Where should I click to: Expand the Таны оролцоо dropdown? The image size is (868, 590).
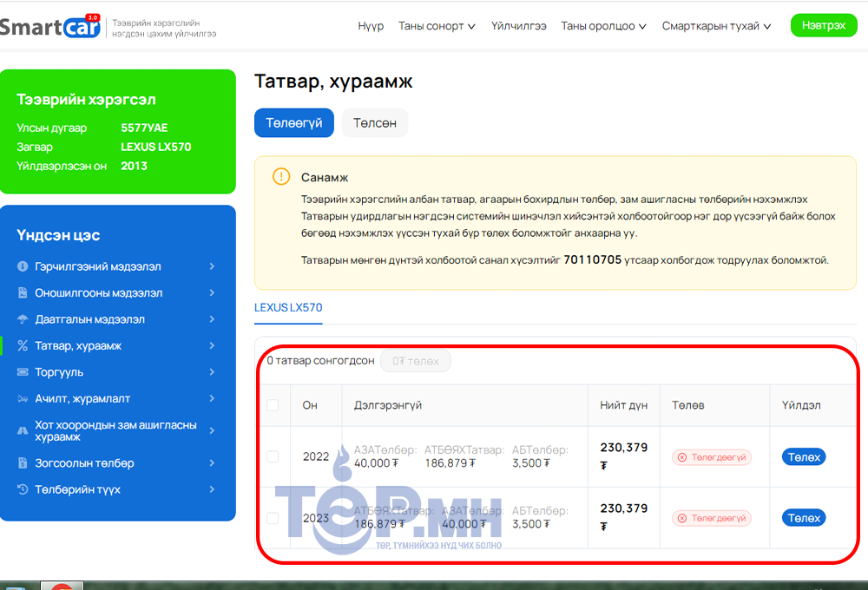click(603, 26)
